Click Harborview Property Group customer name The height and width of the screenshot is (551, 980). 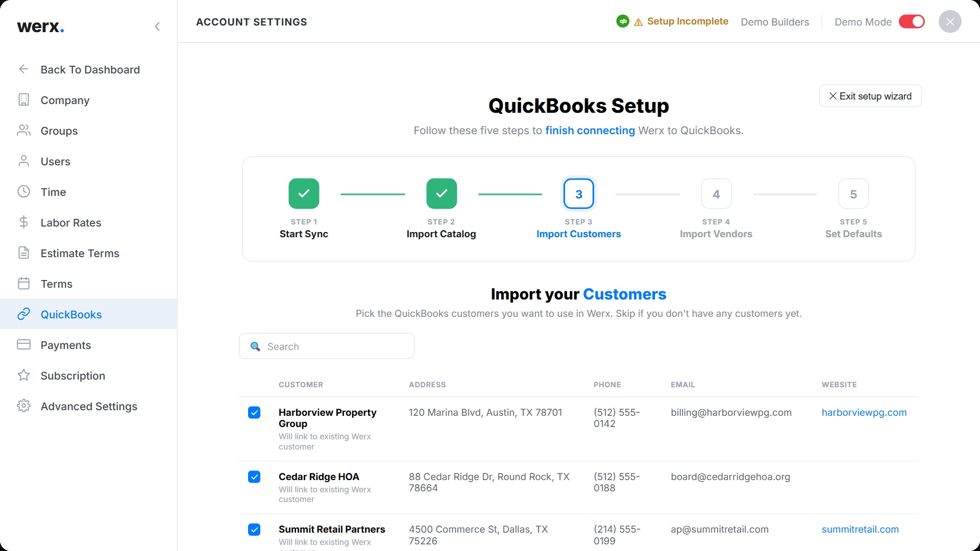point(327,418)
